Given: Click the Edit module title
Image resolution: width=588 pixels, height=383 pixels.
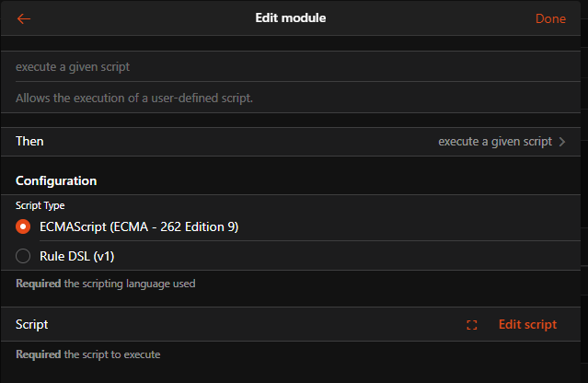Looking at the screenshot, I should (290, 18).
